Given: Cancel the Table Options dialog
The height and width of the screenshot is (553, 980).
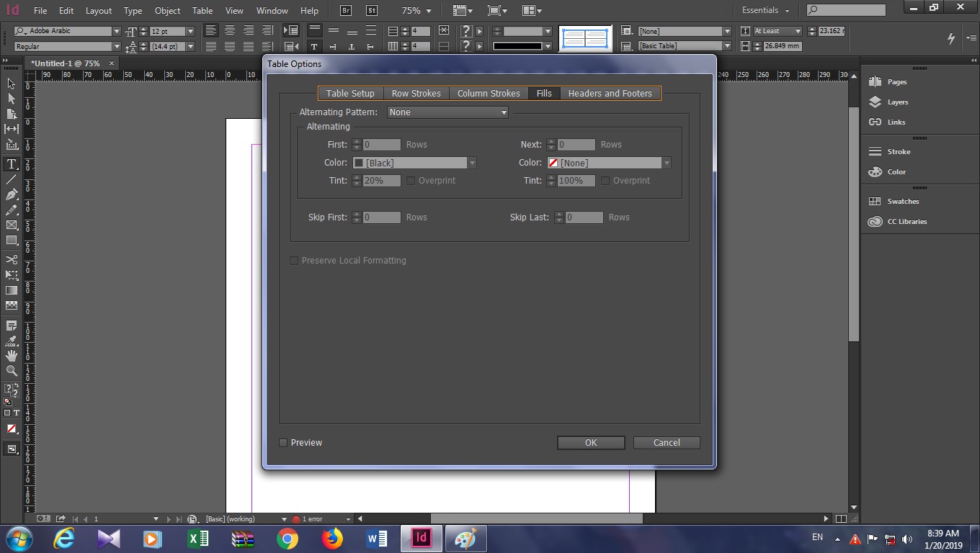Looking at the screenshot, I should click(667, 443).
